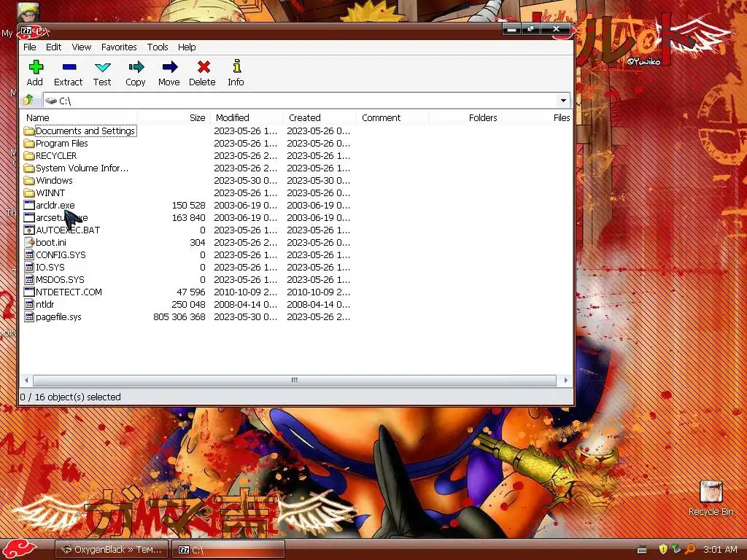Open the Help menu
The height and width of the screenshot is (560, 747).
point(187,47)
